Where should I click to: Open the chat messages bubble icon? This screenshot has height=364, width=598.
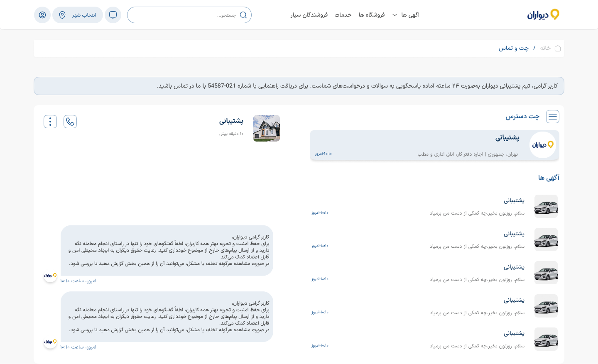(113, 15)
